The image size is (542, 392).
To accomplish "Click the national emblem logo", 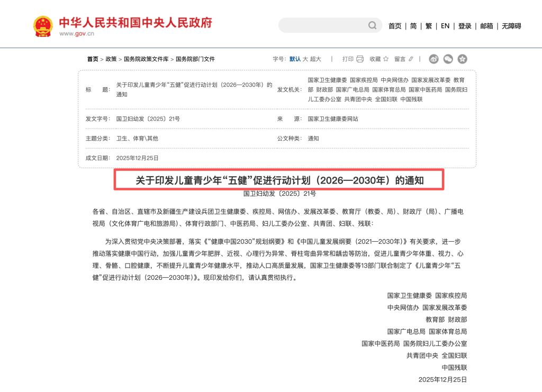I will pos(43,26).
